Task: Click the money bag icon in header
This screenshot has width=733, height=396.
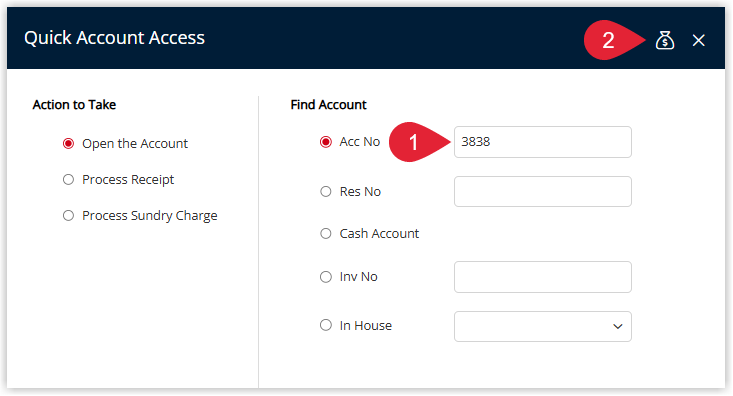Action: (664, 40)
